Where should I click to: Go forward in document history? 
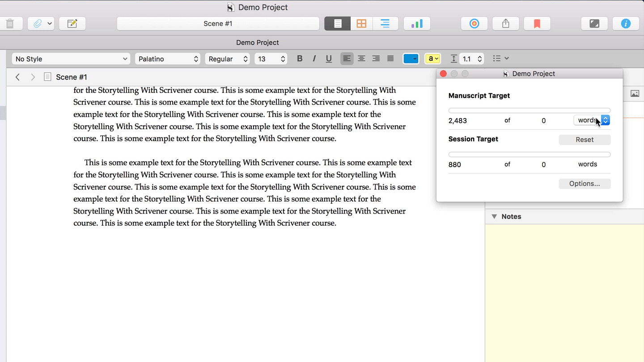point(33,77)
